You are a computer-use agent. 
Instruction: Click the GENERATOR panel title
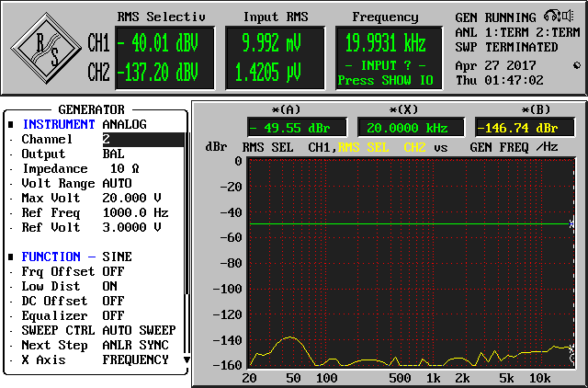[91, 109]
